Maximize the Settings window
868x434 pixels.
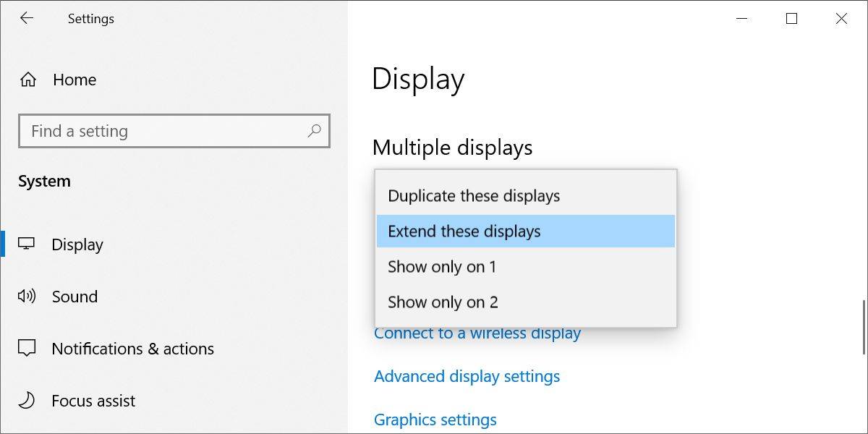point(791,19)
